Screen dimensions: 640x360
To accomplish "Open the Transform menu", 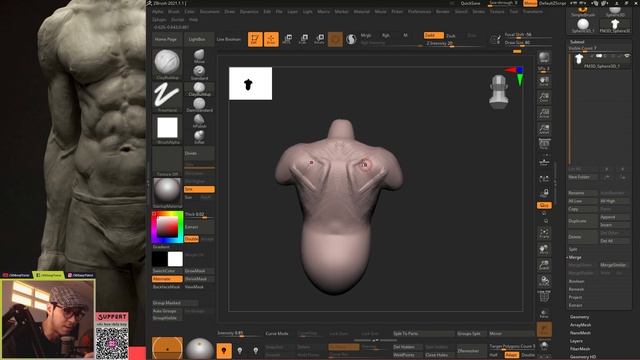I will (533, 12).
